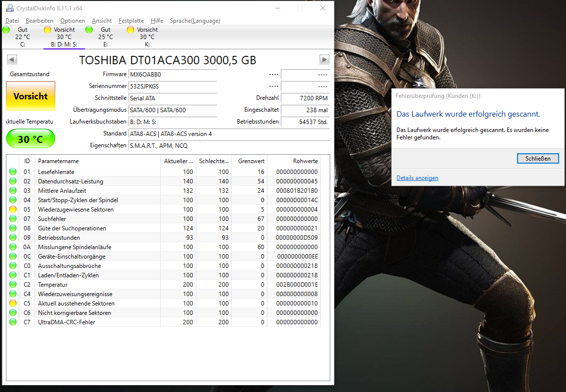This screenshot has height=392, width=566.
Task: Click the Drehzahl value 7200 RPM
Action: pos(305,98)
